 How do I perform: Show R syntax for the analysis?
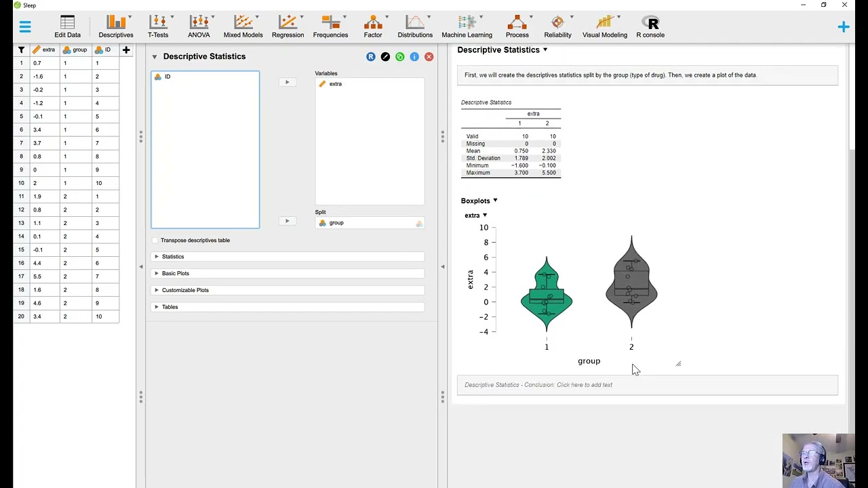pos(370,57)
